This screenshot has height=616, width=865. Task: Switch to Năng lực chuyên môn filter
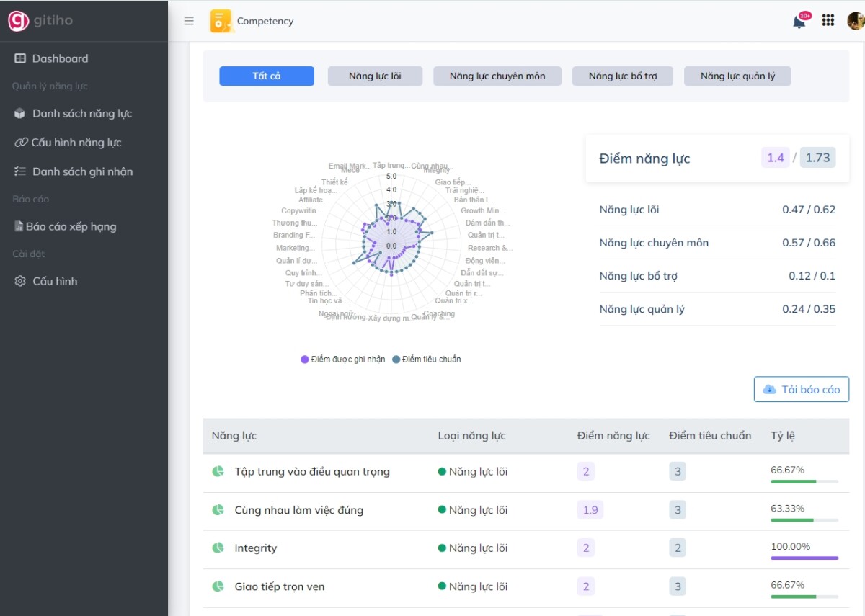(x=497, y=76)
